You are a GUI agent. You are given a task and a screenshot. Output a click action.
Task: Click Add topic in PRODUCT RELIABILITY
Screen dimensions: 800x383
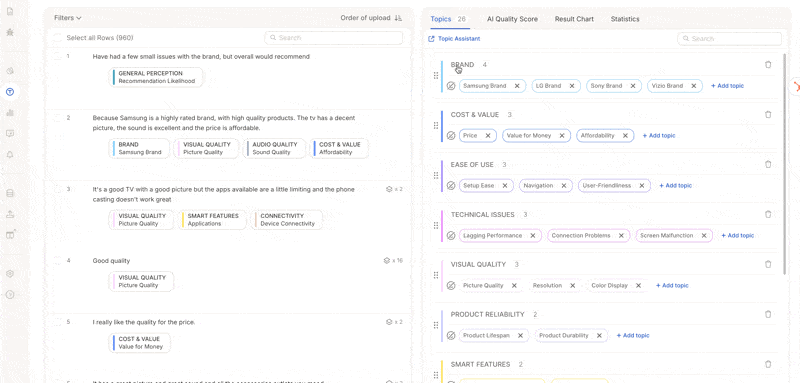[x=633, y=336]
